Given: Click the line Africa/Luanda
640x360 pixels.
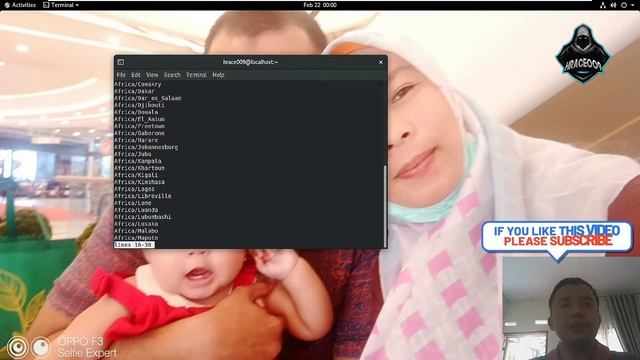Looking at the screenshot, I should coord(136,210).
